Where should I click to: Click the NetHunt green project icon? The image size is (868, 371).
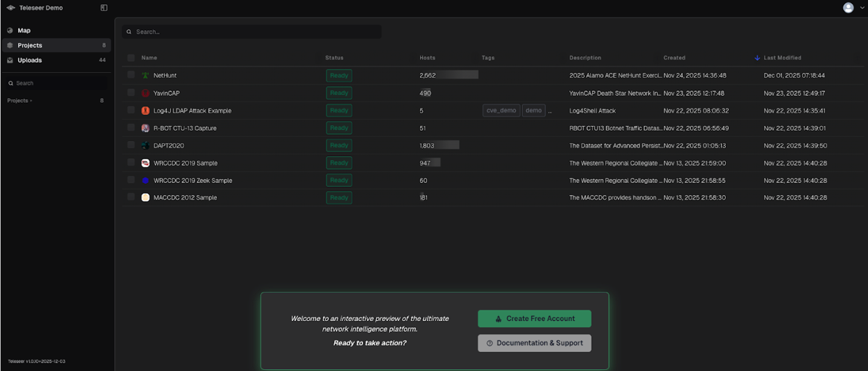[x=145, y=76]
